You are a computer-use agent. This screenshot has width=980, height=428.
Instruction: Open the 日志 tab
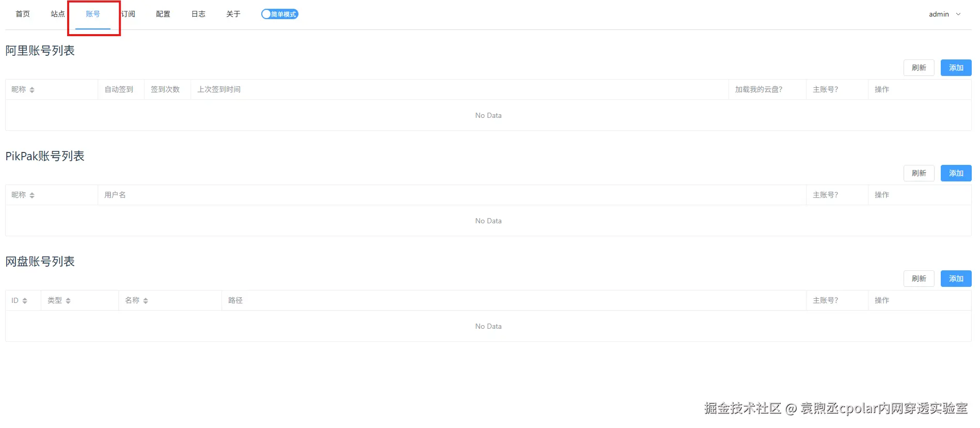pos(198,14)
